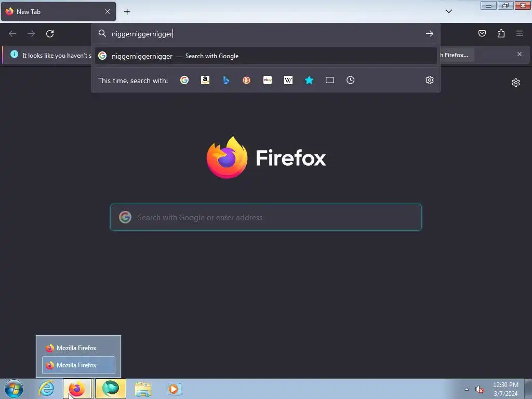Search History using the clock icon
This screenshot has width=532, height=399.
coord(351,80)
